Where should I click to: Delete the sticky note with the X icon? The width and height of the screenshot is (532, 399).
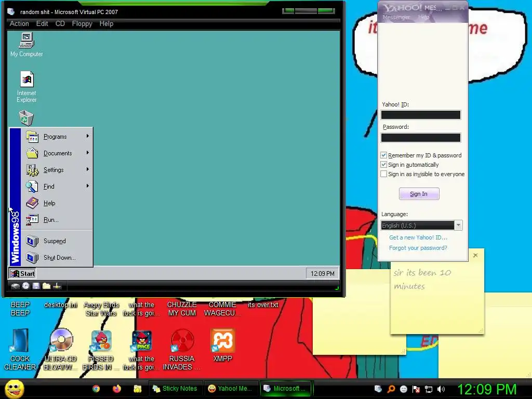[x=475, y=255]
